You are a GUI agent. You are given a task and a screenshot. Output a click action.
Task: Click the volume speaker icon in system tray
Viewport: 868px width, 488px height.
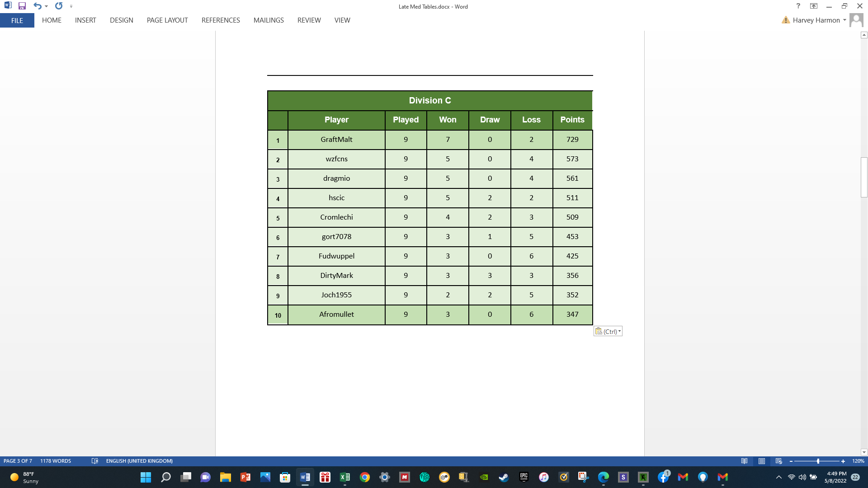[x=802, y=477]
